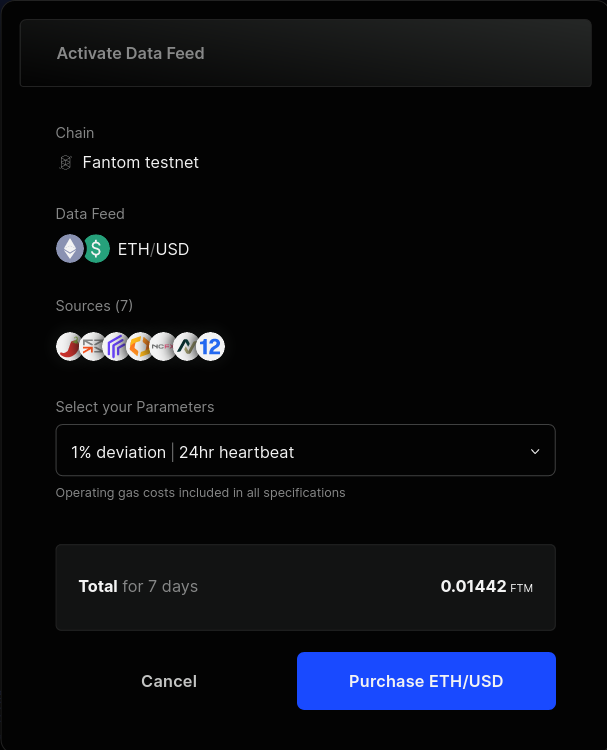Click the Fantom chain logo icon
This screenshot has height=750, width=607.
point(66,162)
